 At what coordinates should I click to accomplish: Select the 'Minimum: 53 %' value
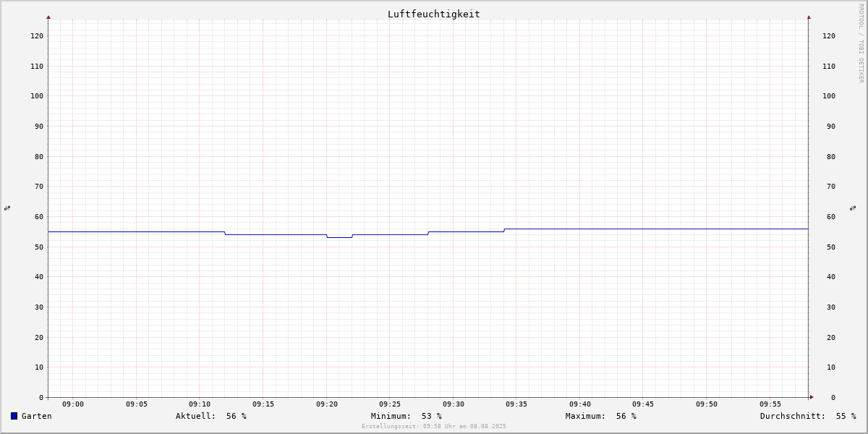(407, 416)
